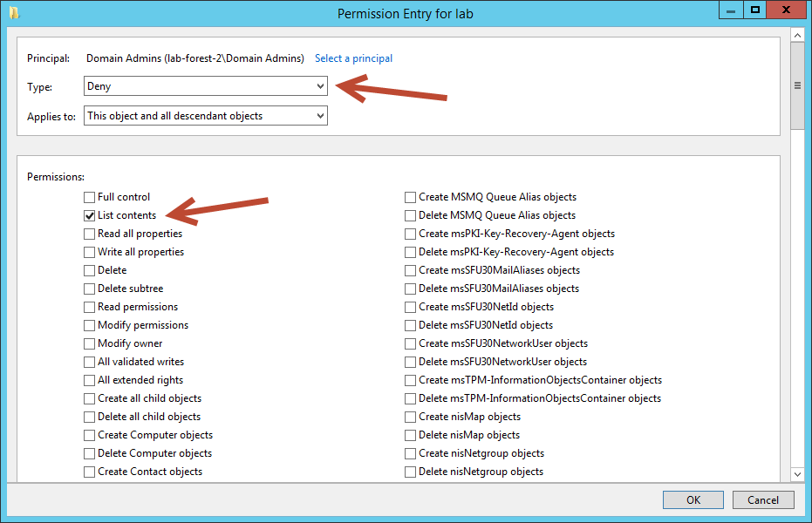This screenshot has height=523, width=812.
Task: Open the Applies to dropdown
Action: pyautogui.click(x=206, y=115)
